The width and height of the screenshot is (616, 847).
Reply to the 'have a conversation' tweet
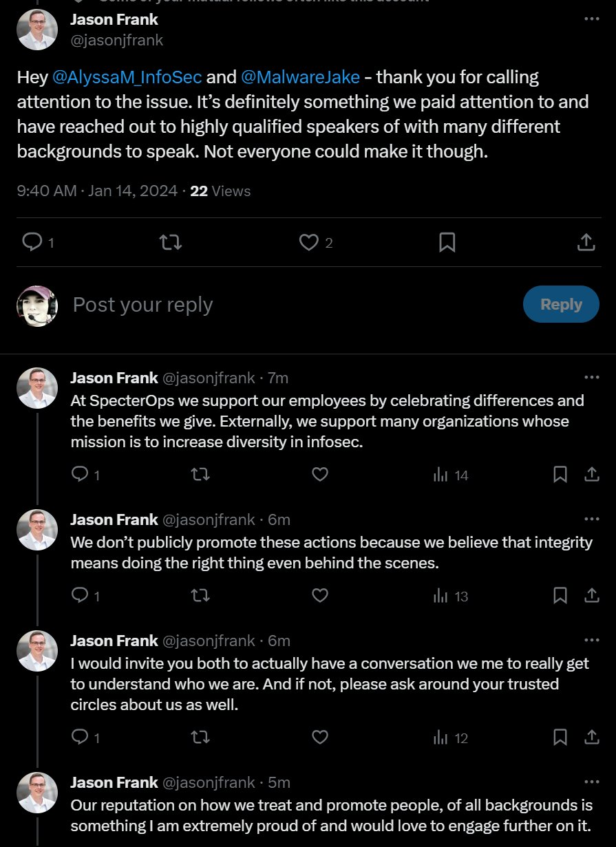pos(81,738)
